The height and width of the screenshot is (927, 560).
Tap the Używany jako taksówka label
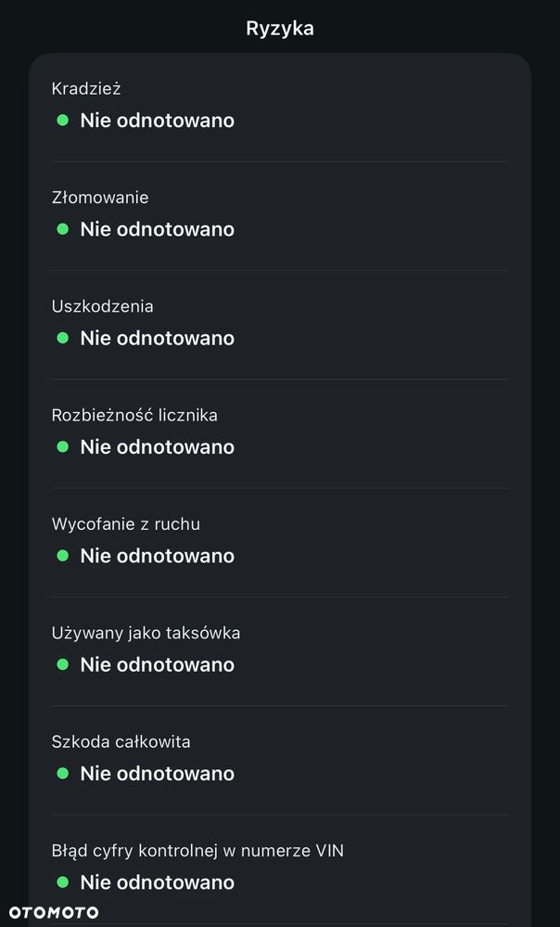point(146,633)
